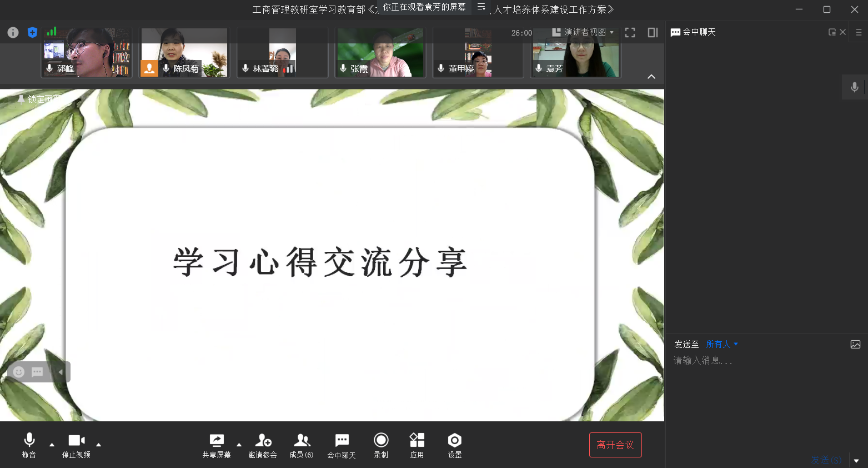Click Leave Meeting (离开会议) button

(615, 445)
